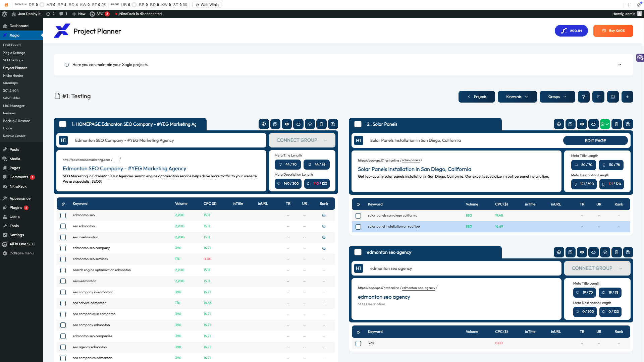
Task: Edit the solar-panels URL slug
Action: pyautogui.click(x=411, y=160)
